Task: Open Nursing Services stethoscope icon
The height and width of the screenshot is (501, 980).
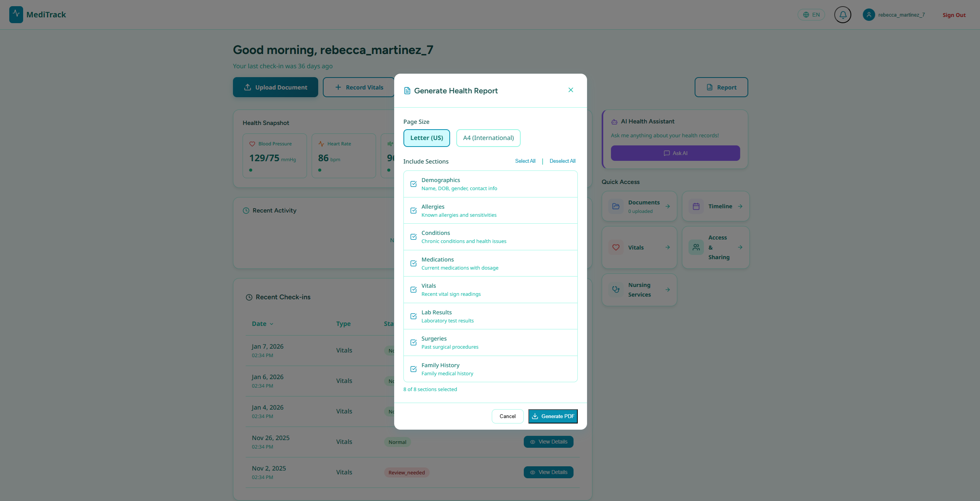Action: pos(616,290)
